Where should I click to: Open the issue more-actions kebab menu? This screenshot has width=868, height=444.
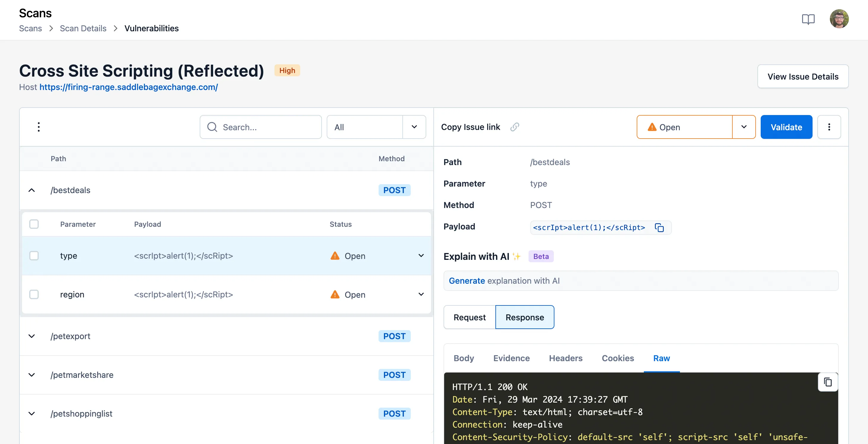click(x=829, y=127)
